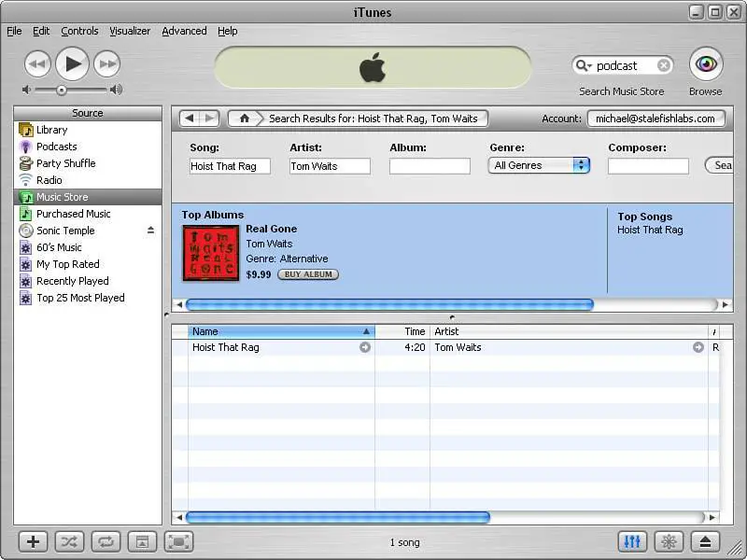This screenshot has height=560, width=747.
Task: Click the empty Album search field
Action: click(x=430, y=166)
